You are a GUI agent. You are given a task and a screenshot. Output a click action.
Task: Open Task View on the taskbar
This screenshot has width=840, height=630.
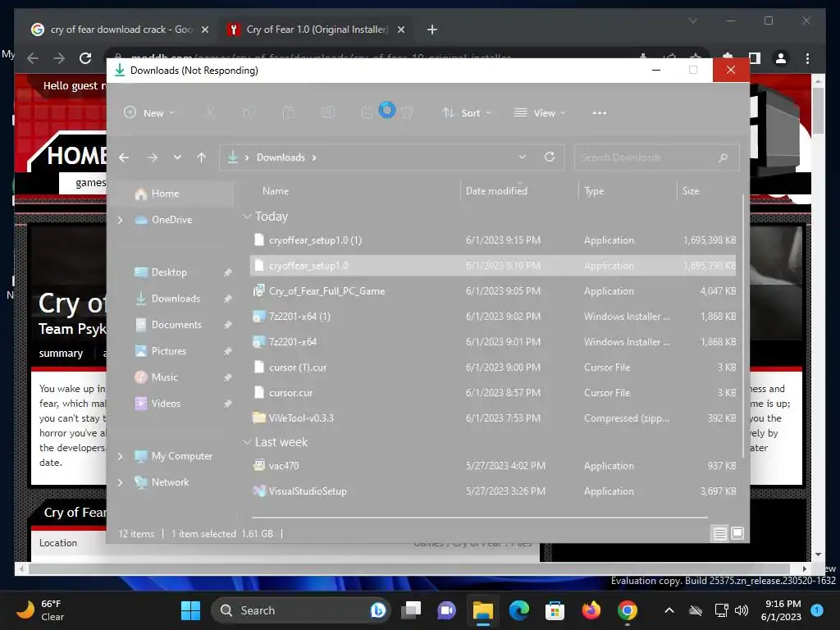412,610
